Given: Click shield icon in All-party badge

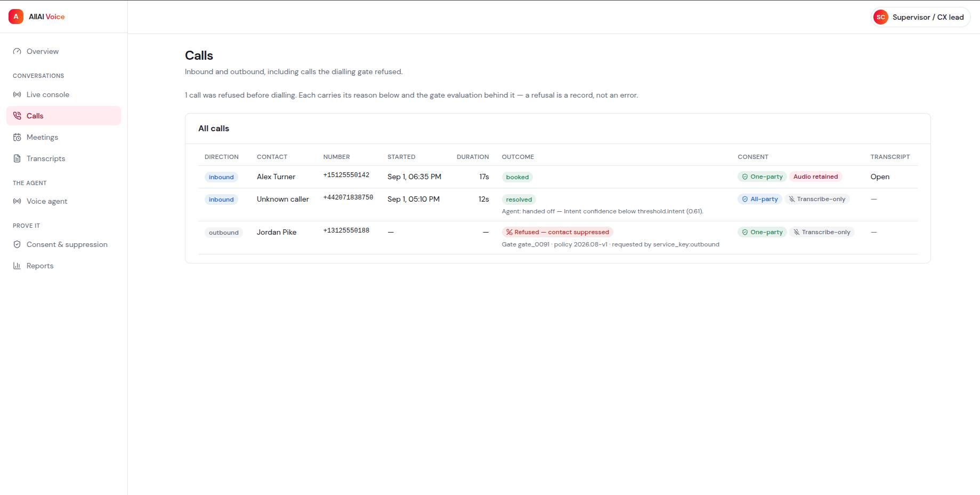Looking at the screenshot, I should click(x=745, y=199).
